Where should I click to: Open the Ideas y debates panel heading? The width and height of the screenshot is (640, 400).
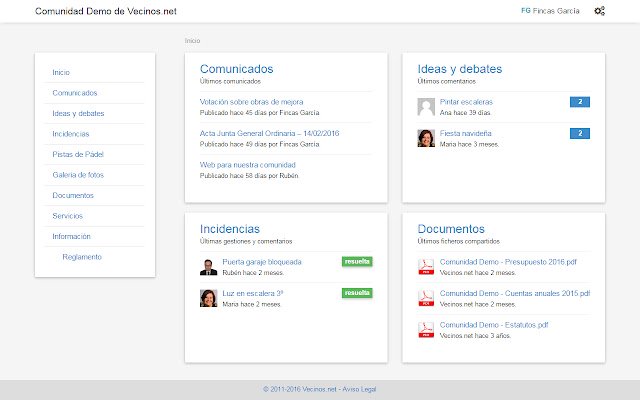coord(460,69)
